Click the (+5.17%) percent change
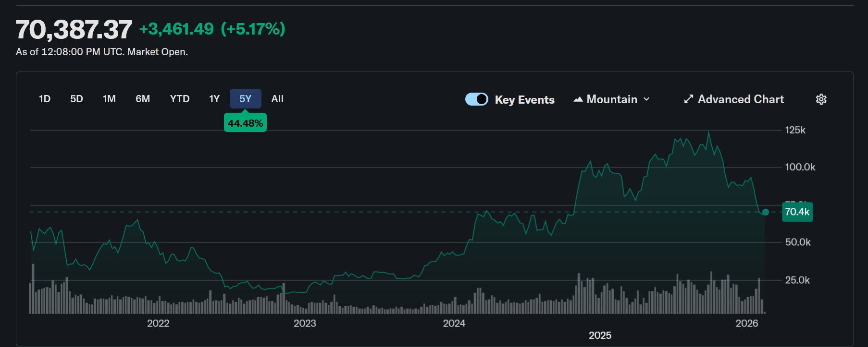This screenshot has height=347, width=868. [x=253, y=29]
